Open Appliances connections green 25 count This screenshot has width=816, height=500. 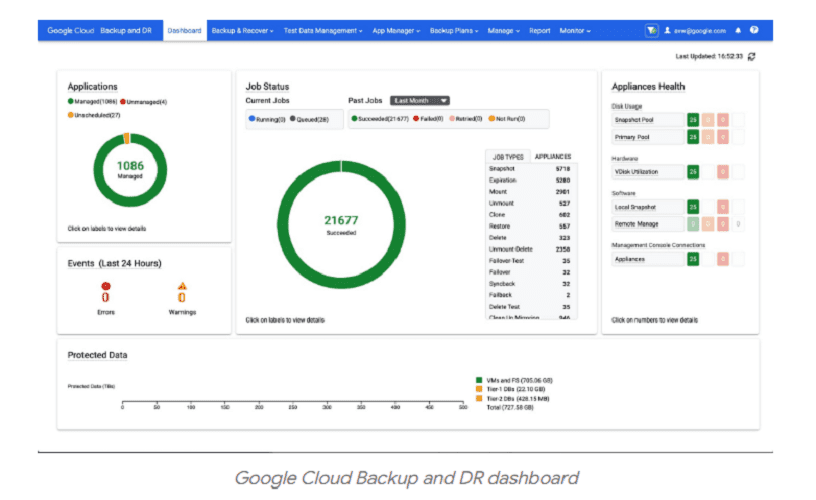click(693, 259)
